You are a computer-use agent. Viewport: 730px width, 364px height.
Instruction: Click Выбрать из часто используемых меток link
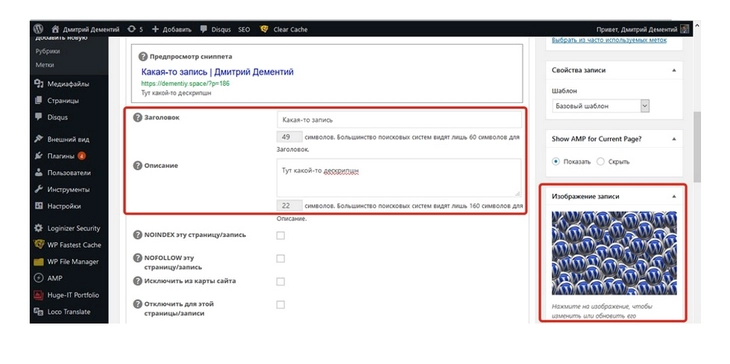[x=609, y=40]
